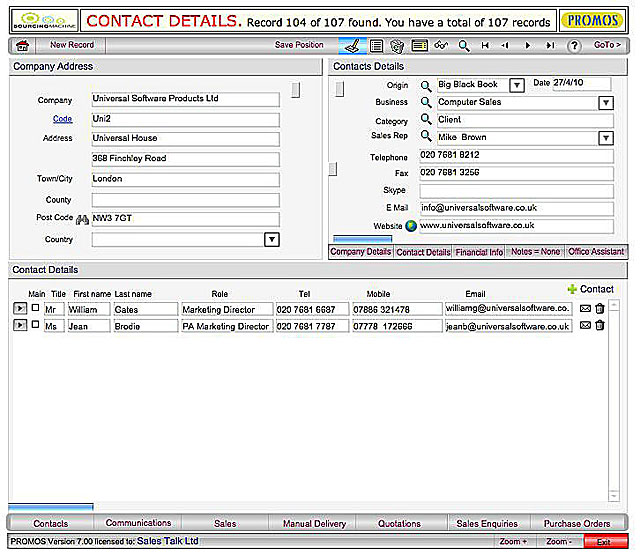Open Jean Brodie row arrow button
The height and width of the screenshot is (554, 640).
click(20, 325)
